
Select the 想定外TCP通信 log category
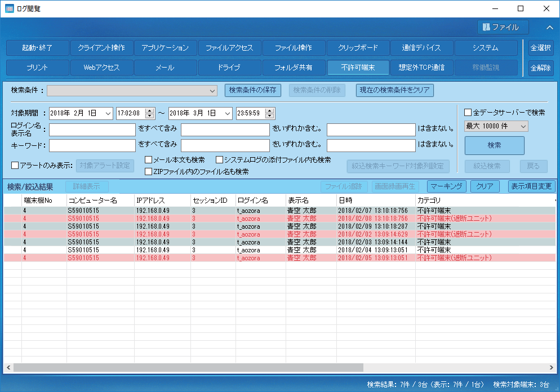422,68
